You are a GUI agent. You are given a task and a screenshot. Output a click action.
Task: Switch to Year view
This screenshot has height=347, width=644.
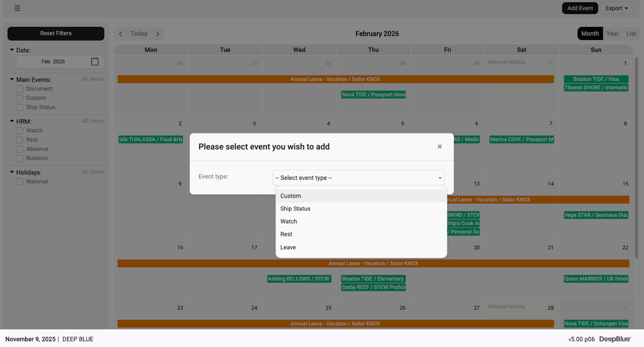(613, 34)
